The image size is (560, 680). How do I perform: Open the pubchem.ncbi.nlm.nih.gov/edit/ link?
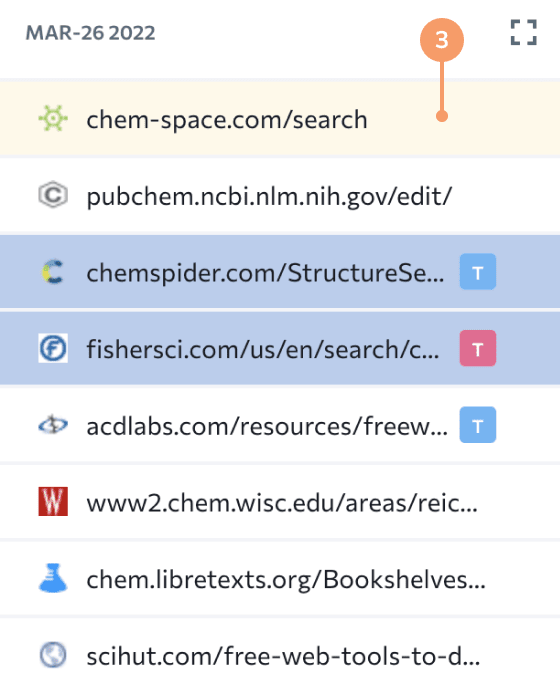(x=269, y=196)
